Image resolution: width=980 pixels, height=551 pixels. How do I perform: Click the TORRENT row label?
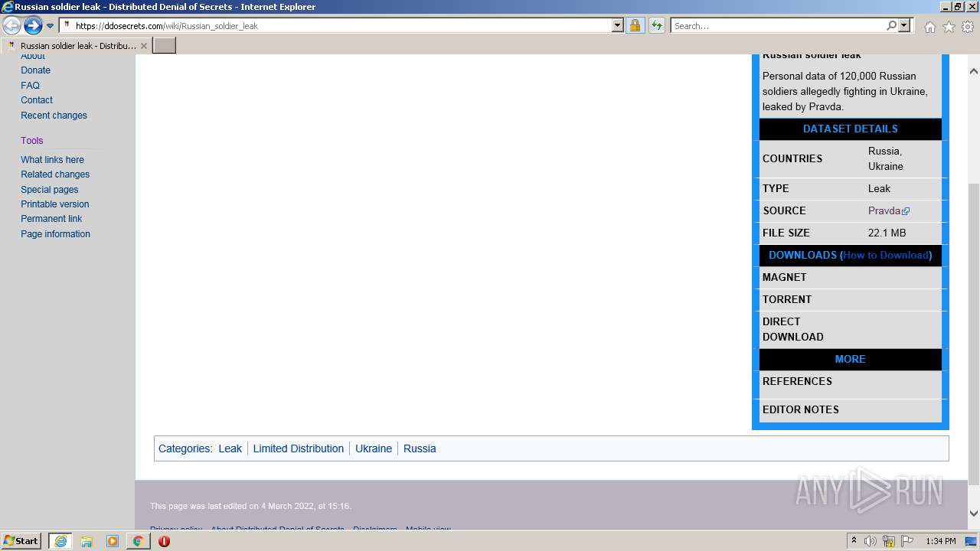click(787, 299)
